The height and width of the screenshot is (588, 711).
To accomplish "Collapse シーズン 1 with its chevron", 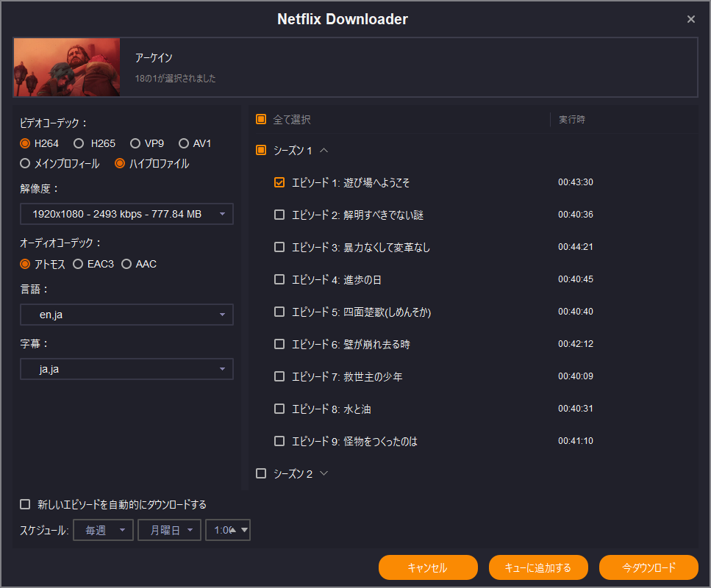I will click(324, 150).
